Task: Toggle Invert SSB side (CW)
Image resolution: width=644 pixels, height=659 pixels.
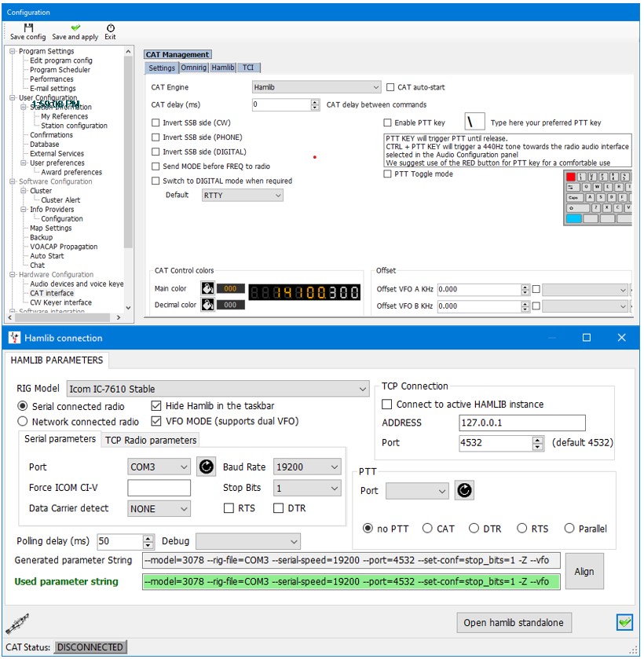Action: tap(156, 123)
